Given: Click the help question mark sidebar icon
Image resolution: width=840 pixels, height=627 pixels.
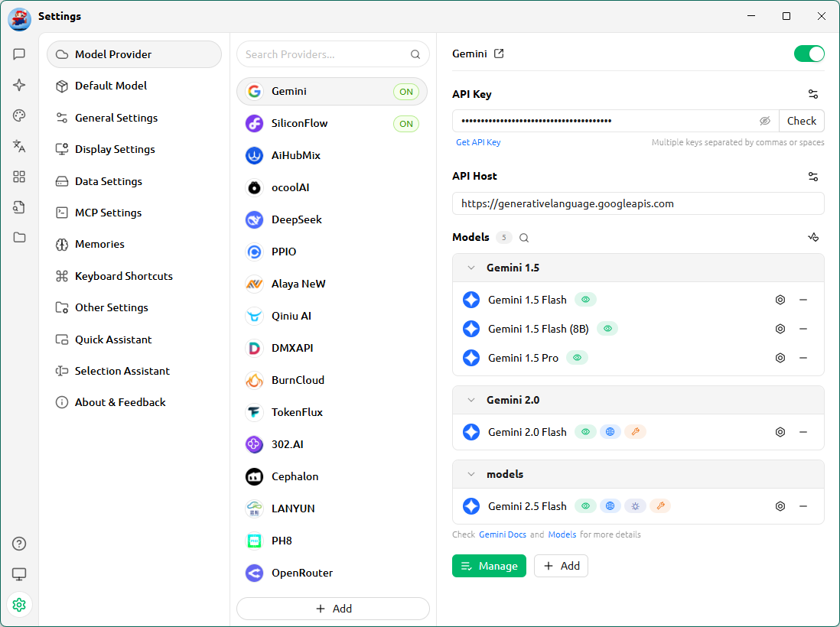Looking at the screenshot, I should (x=19, y=544).
